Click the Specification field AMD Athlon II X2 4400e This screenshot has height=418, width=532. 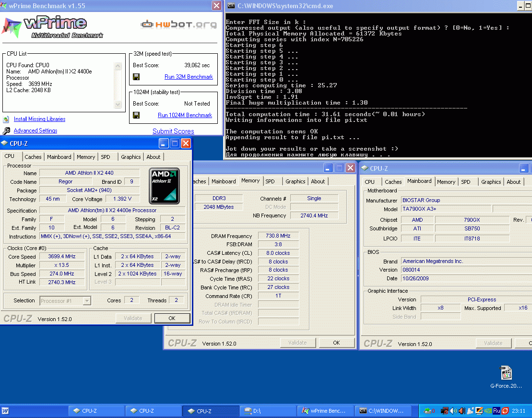tap(112, 210)
